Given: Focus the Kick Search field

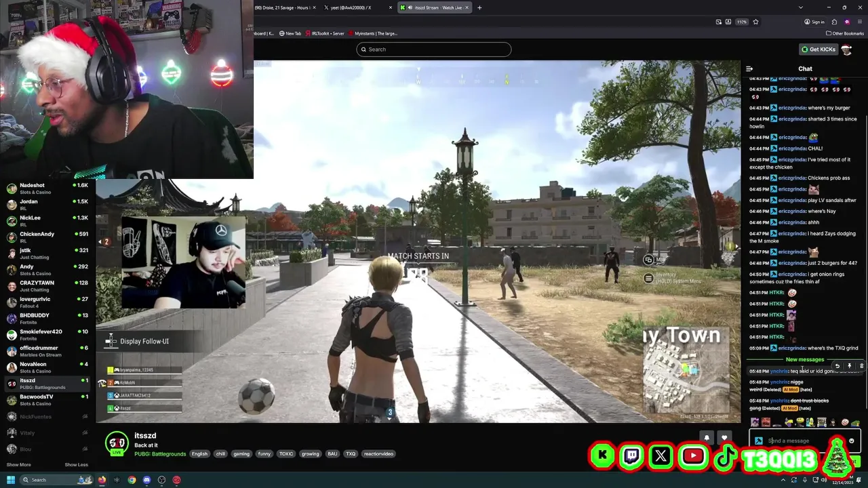Looking at the screenshot, I should 434,49.
